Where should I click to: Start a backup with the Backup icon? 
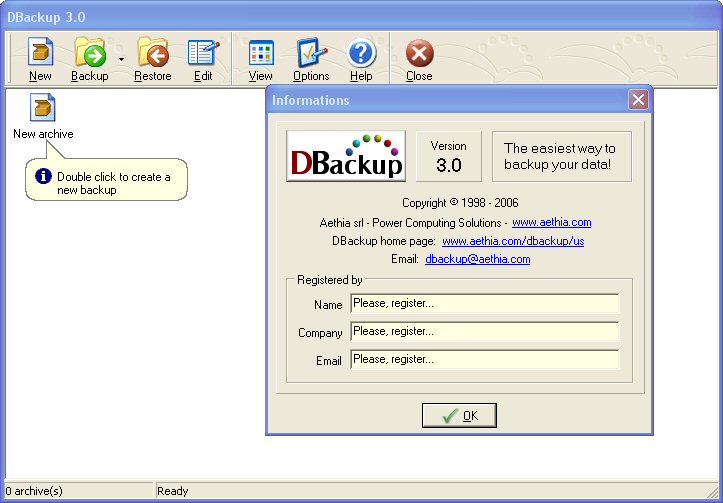point(90,59)
